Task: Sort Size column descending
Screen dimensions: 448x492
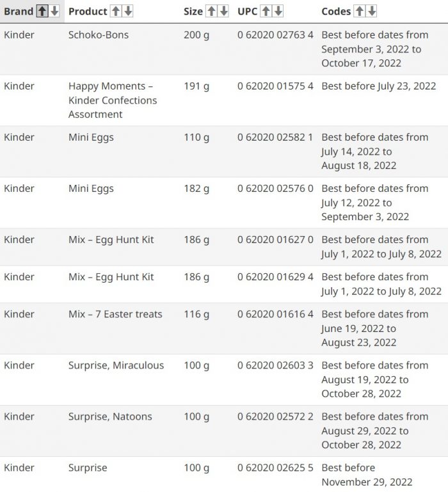Action: tap(224, 12)
